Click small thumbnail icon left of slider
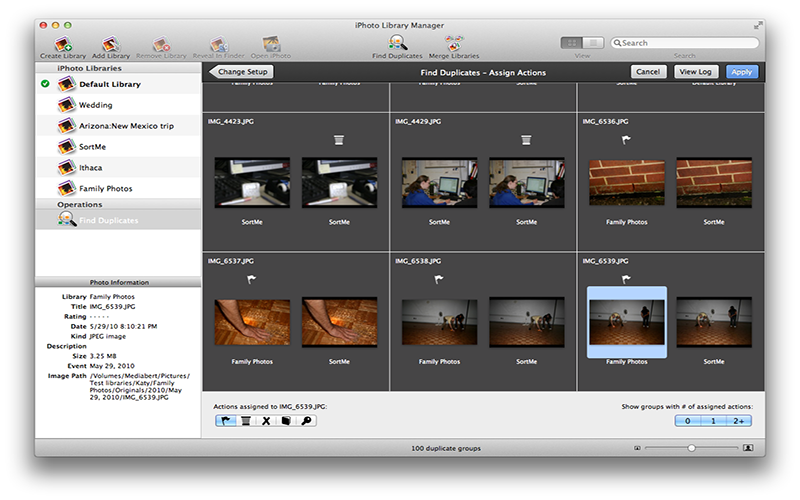 (x=637, y=448)
